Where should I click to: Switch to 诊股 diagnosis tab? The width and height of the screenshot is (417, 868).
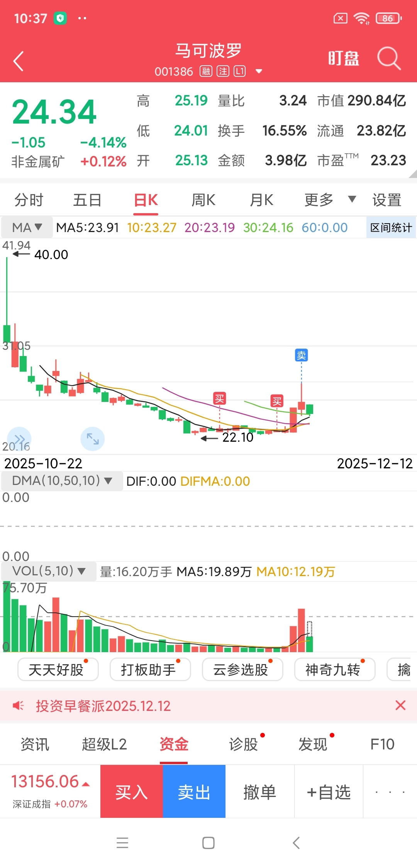[243, 744]
